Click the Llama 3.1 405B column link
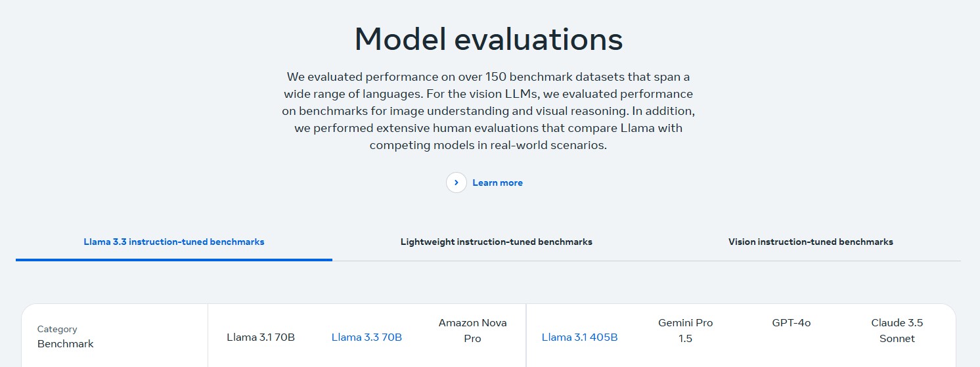 [579, 337]
